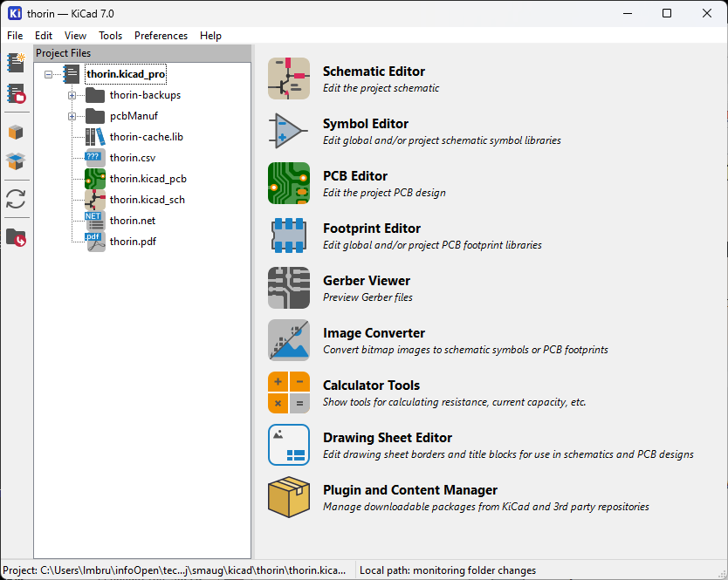The image size is (728, 580).
Task: Click the KiCad logo in title bar
Action: (x=15, y=13)
